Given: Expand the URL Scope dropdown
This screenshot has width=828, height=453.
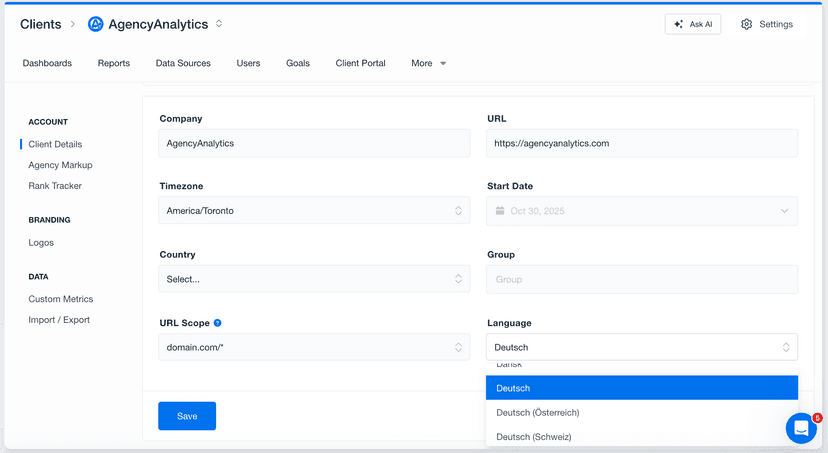Looking at the screenshot, I should (314, 347).
